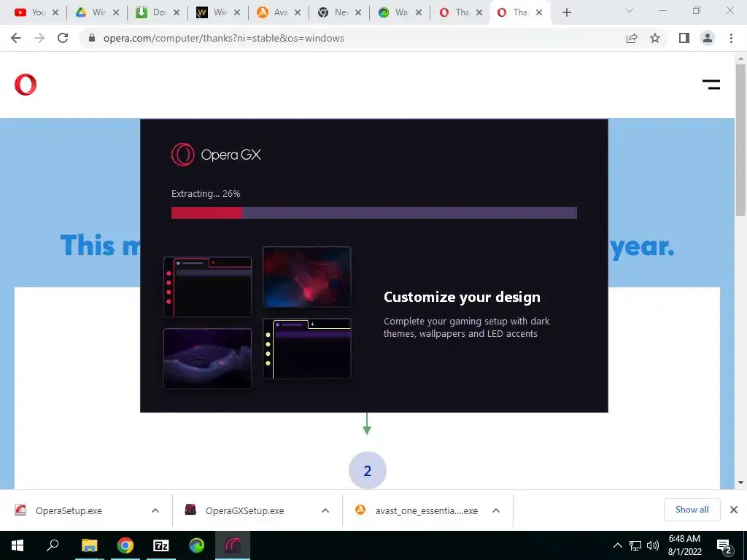The image size is (747, 560).
Task: Expand options for OperaSetup.exe download
Action: (155, 510)
